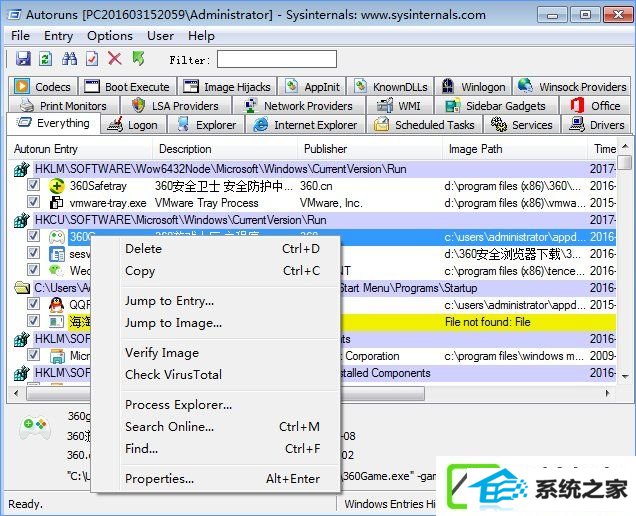Open the User menu

[160, 36]
